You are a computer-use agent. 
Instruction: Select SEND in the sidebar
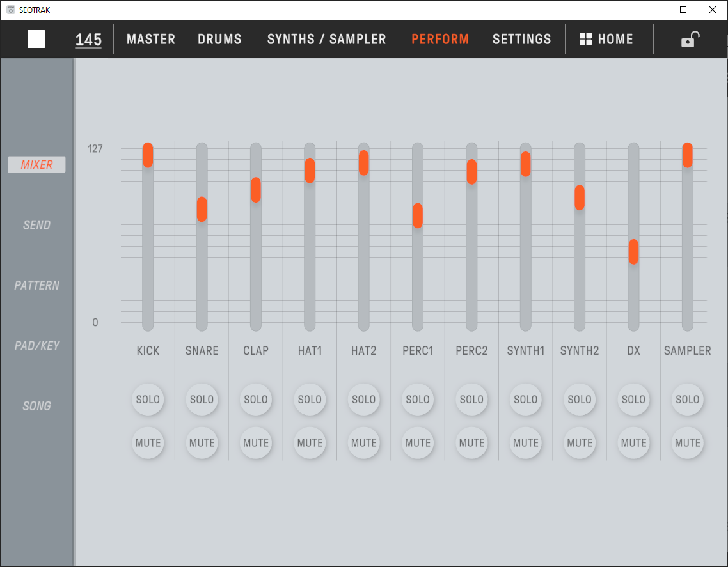(x=36, y=225)
